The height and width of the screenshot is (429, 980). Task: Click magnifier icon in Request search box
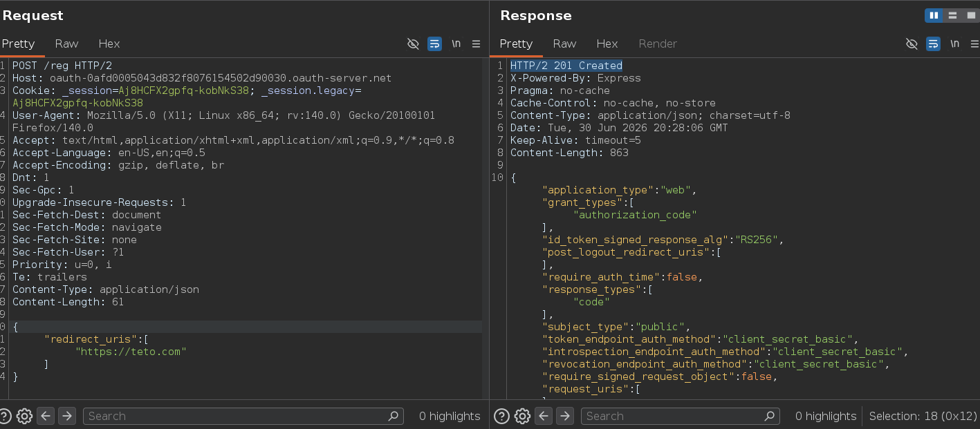tap(394, 416)
